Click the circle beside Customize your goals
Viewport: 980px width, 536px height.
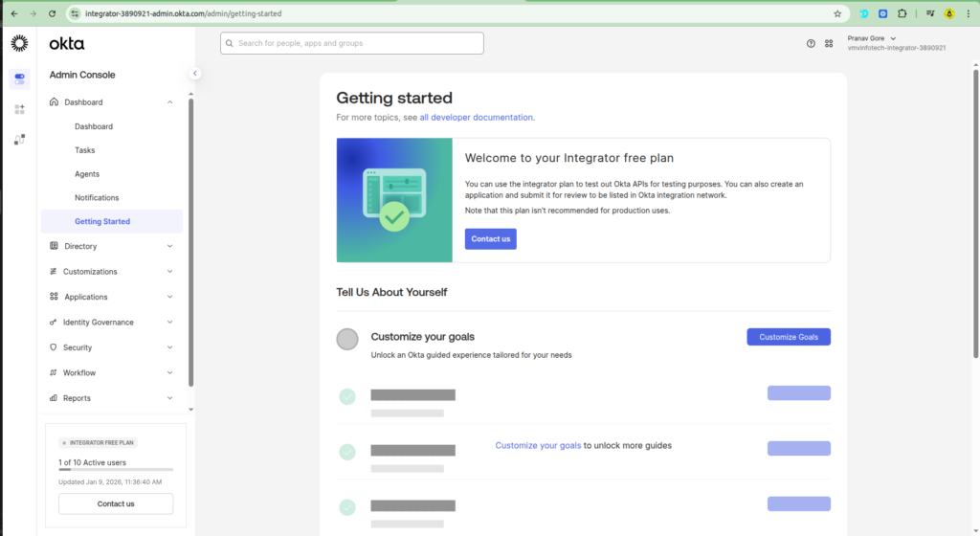(x=347, y=339)
